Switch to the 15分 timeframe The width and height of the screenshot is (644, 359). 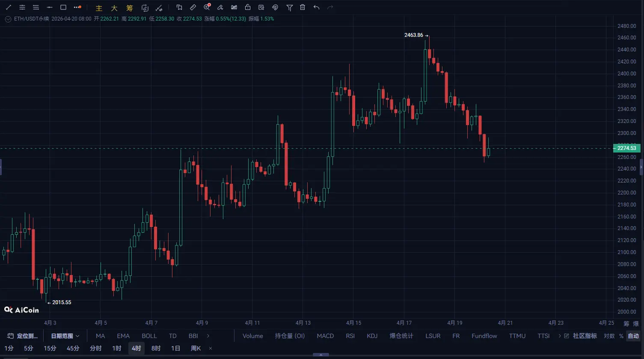[x=50, y=348]
